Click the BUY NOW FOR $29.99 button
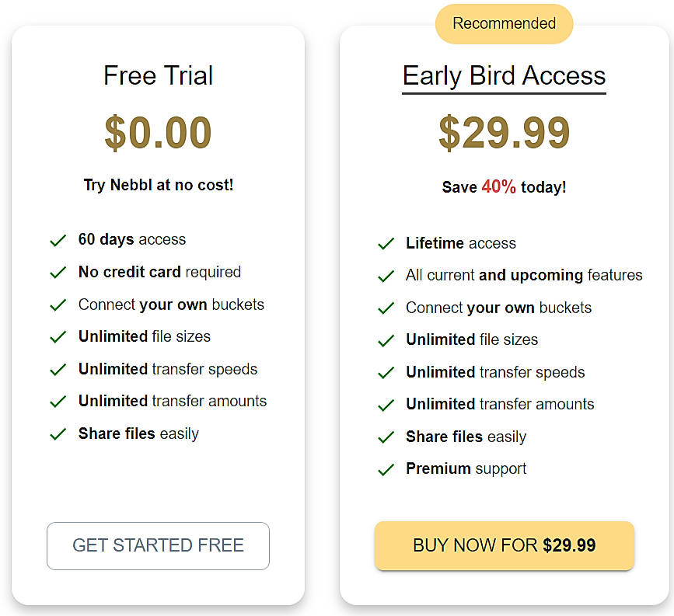Viewport: 674px width, 616px height. point(504,546)
